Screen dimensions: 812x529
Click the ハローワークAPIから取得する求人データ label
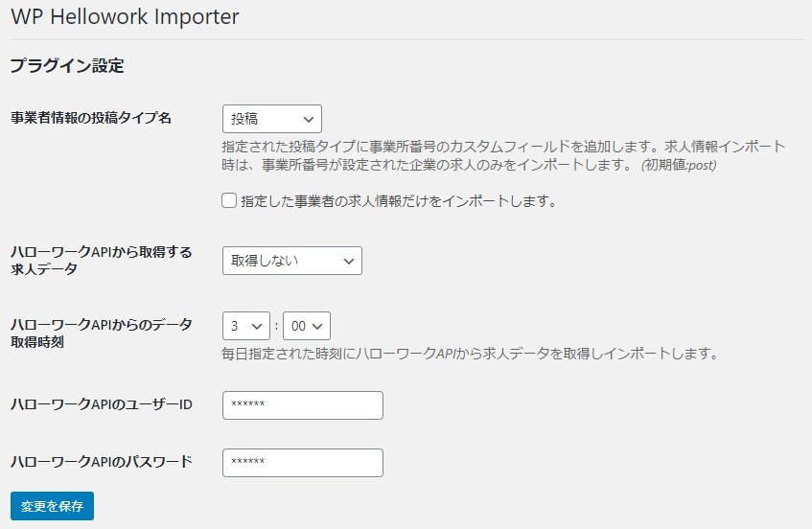(101, 261)
